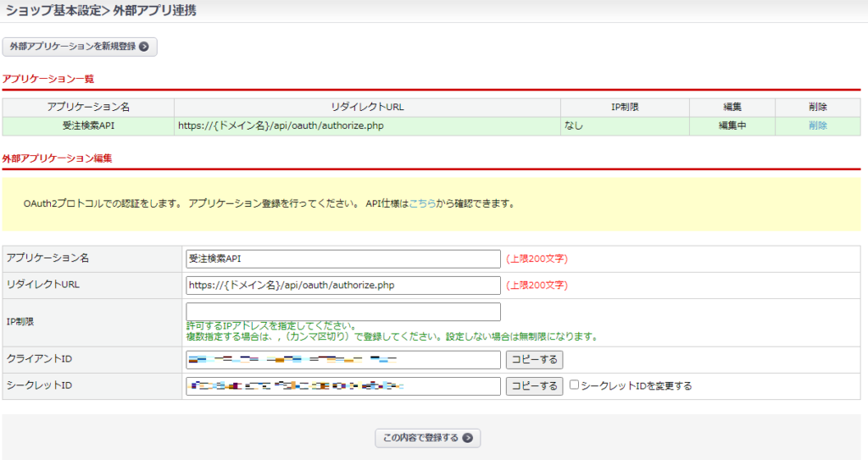Click the アプリケーション名 column header
Viewport: 868px width, 460px height.
pos(88,108)
